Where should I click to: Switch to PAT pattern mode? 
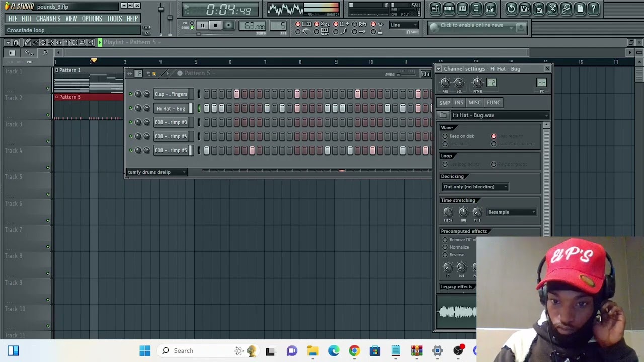tap(192, 22)
